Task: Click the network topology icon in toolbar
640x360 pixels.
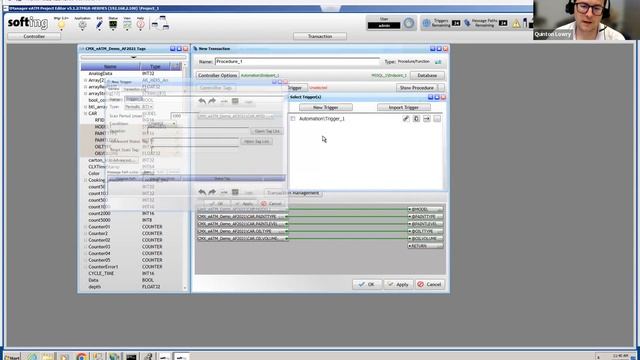Action: [160, 23]
